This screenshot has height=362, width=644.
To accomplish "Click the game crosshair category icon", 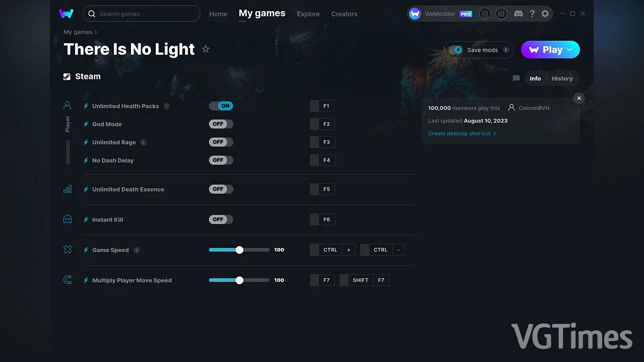I will pyautogui.click(x=67, y=249).
